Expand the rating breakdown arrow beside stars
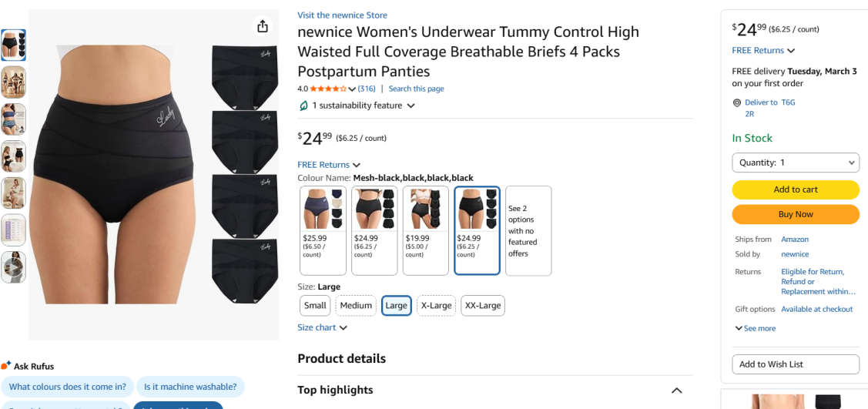This screenshot has height=409, width=868. pos(353,89)
